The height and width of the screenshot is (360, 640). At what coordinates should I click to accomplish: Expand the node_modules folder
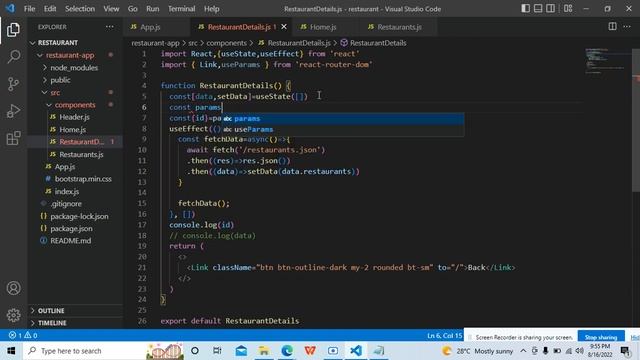pos(74,68)
